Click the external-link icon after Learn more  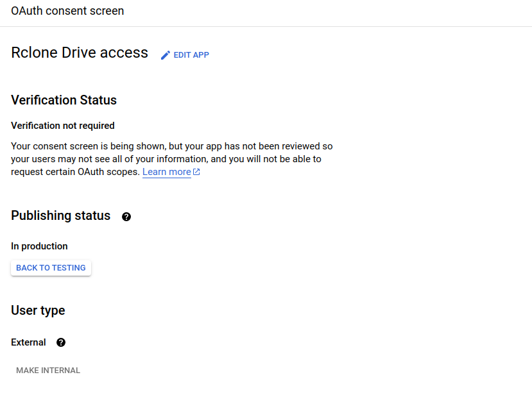196,172
